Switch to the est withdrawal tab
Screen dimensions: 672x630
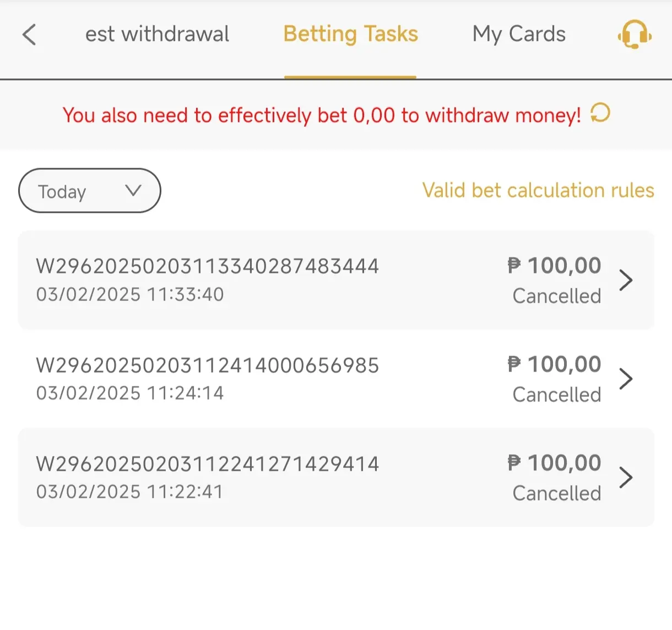pyautogui.click(x=157, y=34)
